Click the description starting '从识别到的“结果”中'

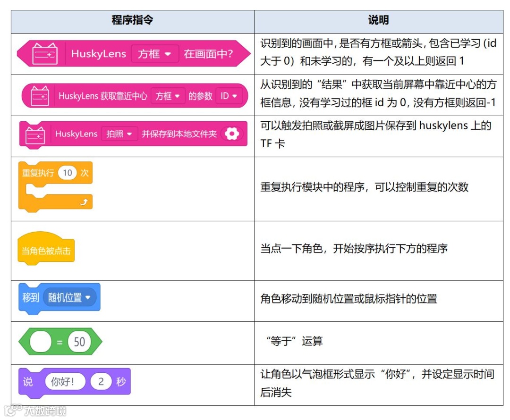(378, 93)
